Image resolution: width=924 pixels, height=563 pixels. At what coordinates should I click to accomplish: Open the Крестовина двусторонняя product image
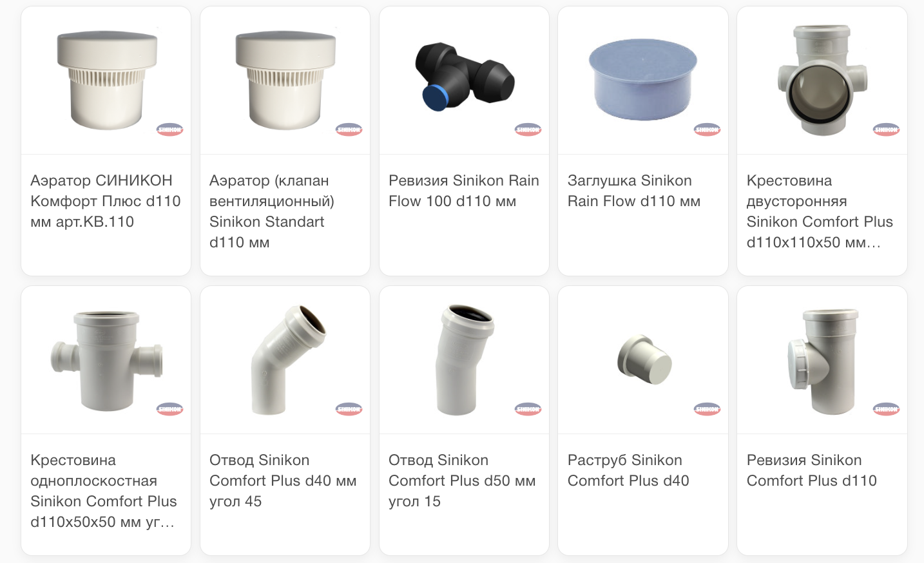click(822, 81)
